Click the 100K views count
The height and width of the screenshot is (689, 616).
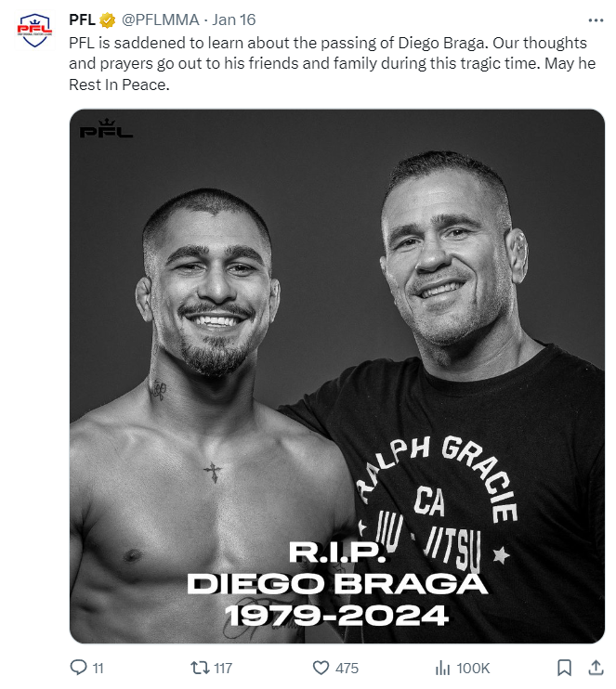tap(474, 669)
